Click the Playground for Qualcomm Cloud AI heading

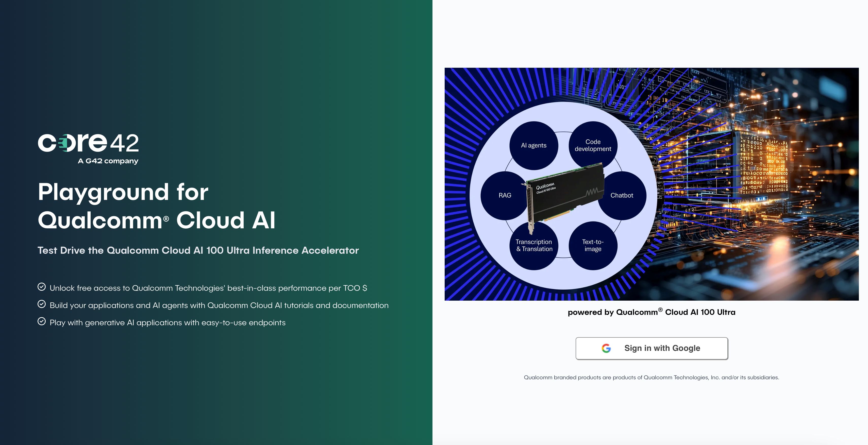point(157,206)
